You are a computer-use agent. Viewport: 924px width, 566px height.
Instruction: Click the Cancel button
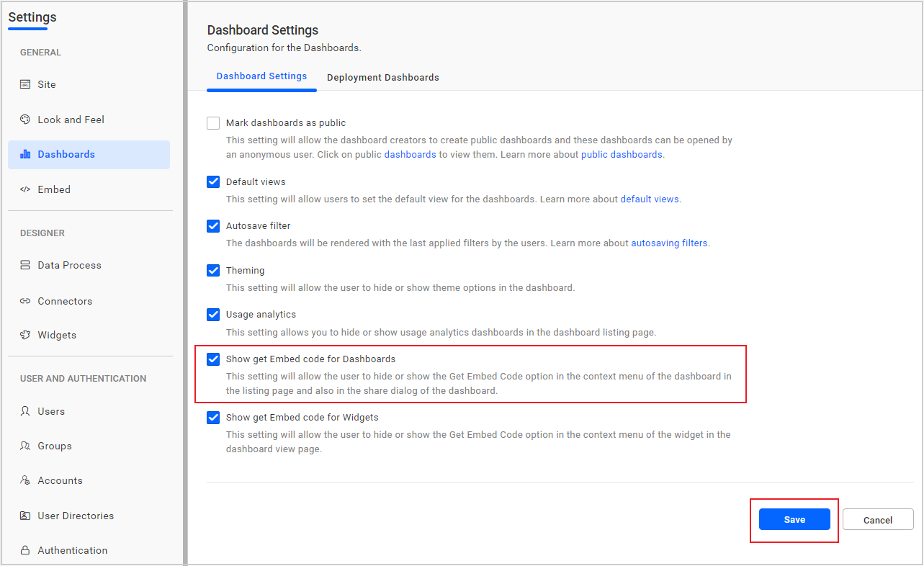point(877,520)
